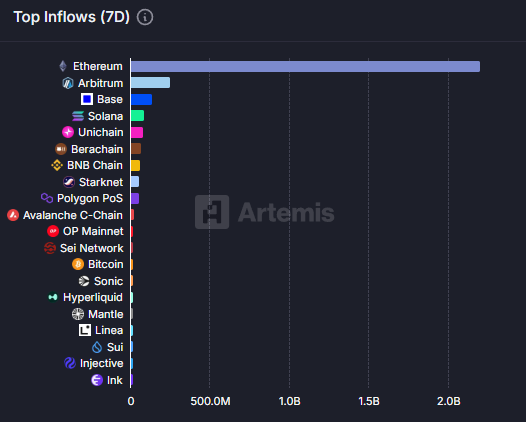Image resolution: width=526 pixels, height=422 pixels.
Task: Click the Sei Network label
Action: click(92, 248)
